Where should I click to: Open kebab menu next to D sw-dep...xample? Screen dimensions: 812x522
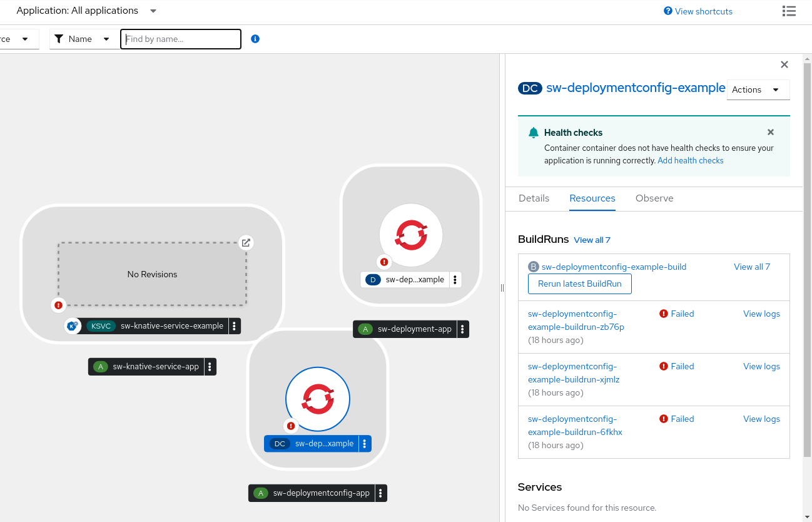[x=455, y=280]
